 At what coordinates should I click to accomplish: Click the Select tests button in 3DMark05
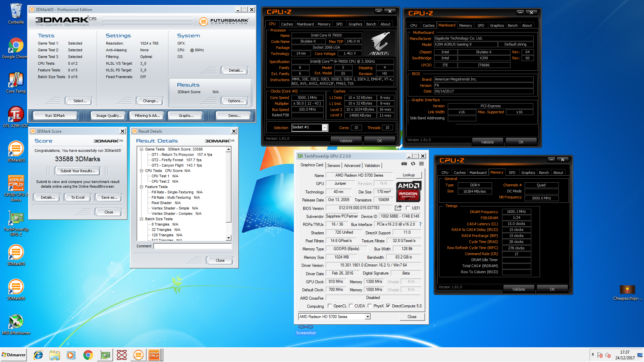(x=80, y=101)
